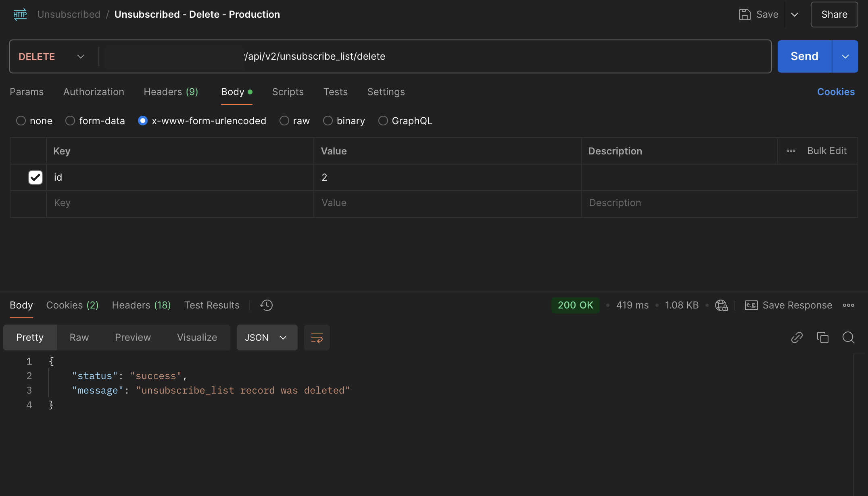Image resolution: width=868 pixels, height=496 pixels.
Task: Select the raw body type
Action: coord(284,121)
